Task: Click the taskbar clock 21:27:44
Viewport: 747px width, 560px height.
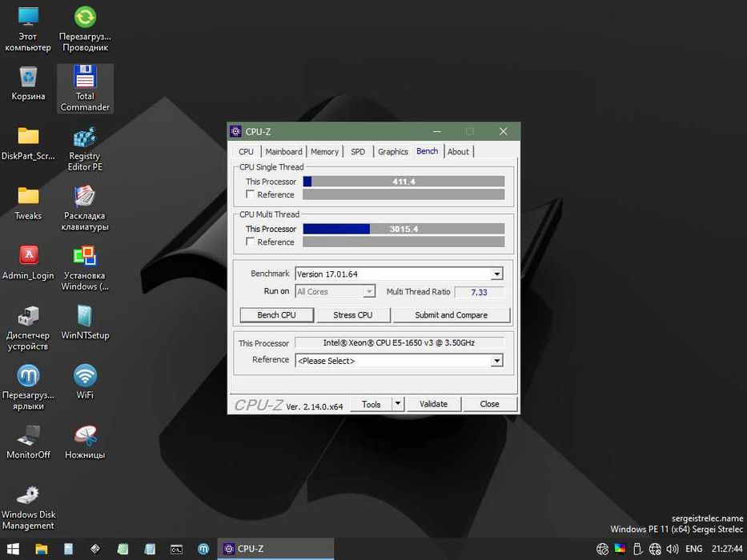Action: click(727, 549)
